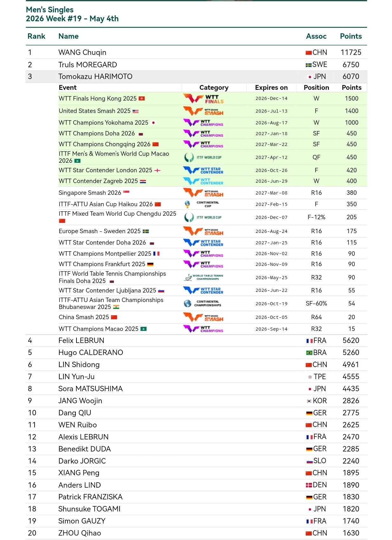Image resolution: width=392 pixels, height=540 pixels.
Task: Click the Men's Singles heading
Action: click(x=50, y=10)
